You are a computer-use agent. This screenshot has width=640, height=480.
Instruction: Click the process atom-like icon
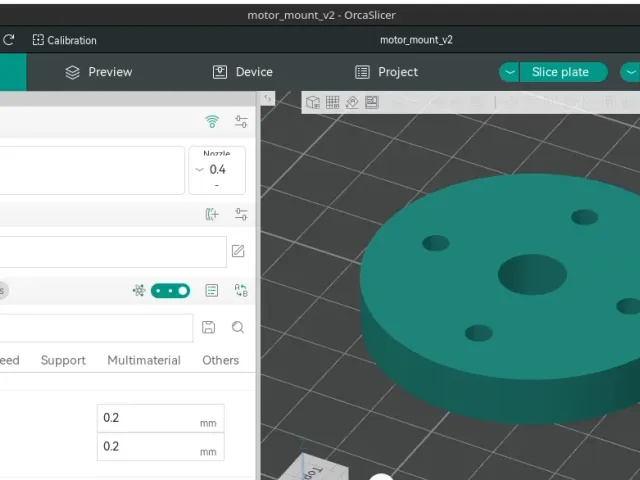pos(139,291)
